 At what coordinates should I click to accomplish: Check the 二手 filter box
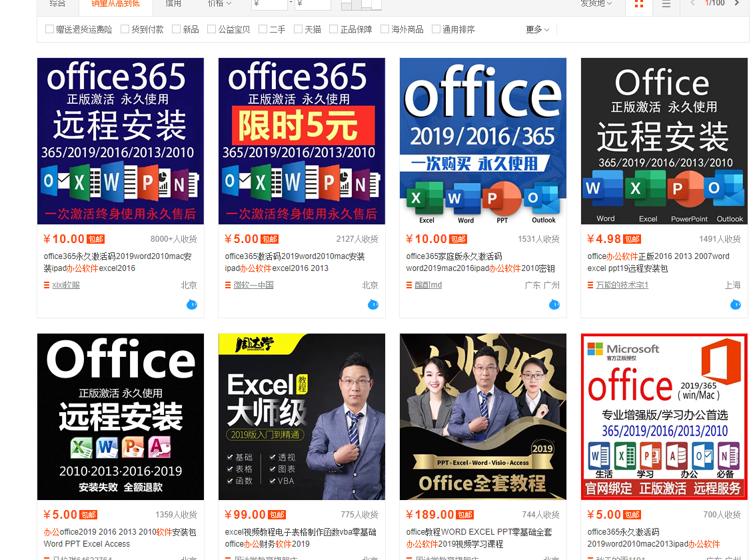point(263,29)
